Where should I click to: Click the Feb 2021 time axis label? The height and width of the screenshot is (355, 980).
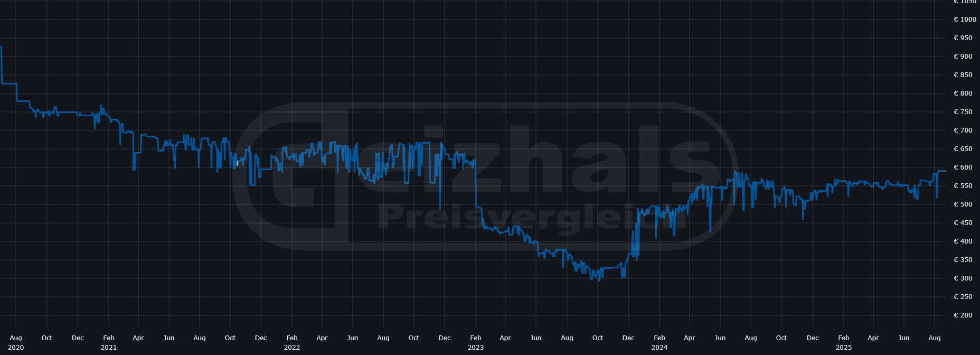pyautogui.click(x=109, y=342)
